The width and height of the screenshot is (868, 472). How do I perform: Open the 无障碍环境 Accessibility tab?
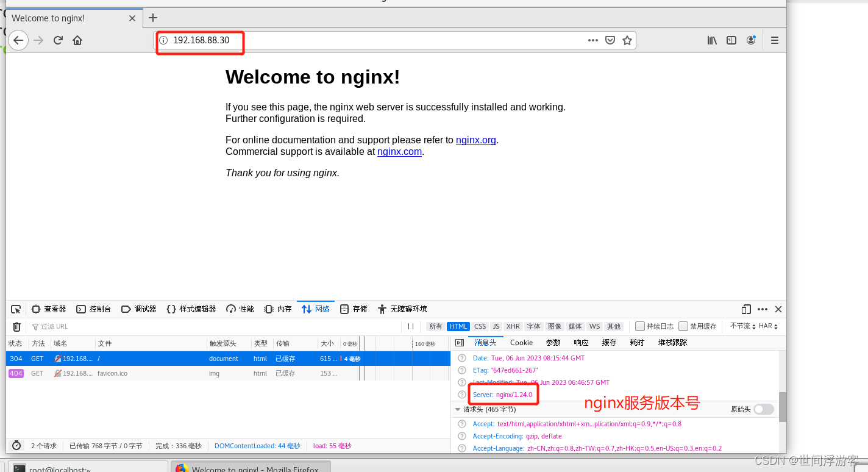pos(402,309)
